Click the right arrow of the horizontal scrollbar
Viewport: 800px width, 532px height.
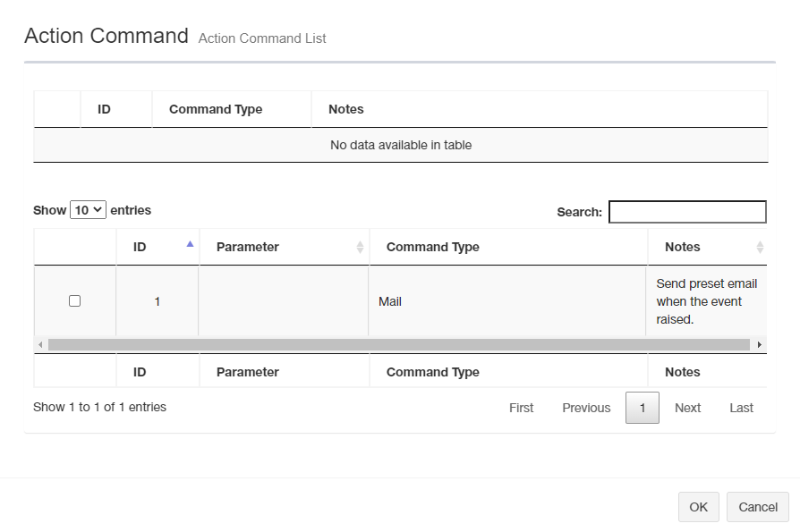point(760,344)
